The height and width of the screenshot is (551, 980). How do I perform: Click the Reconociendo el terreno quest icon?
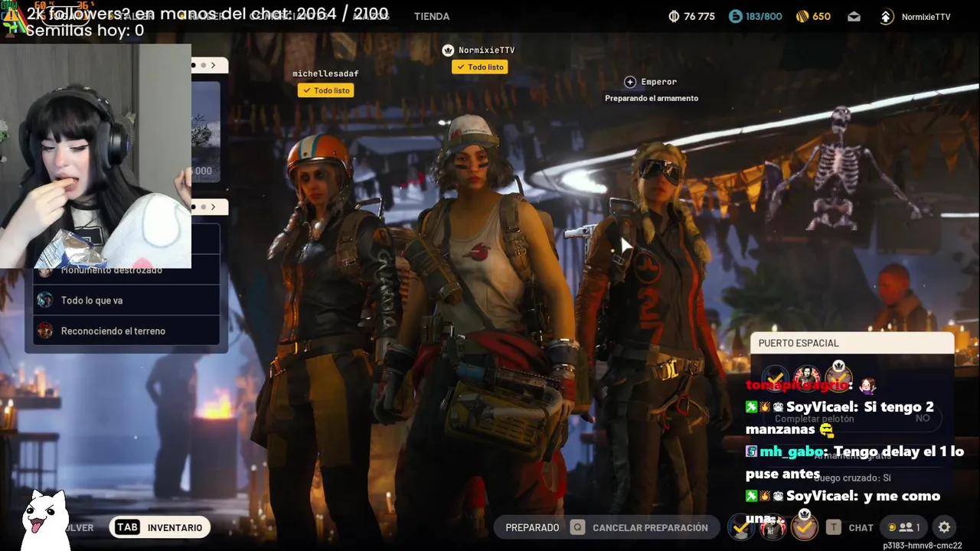(45, 331)
